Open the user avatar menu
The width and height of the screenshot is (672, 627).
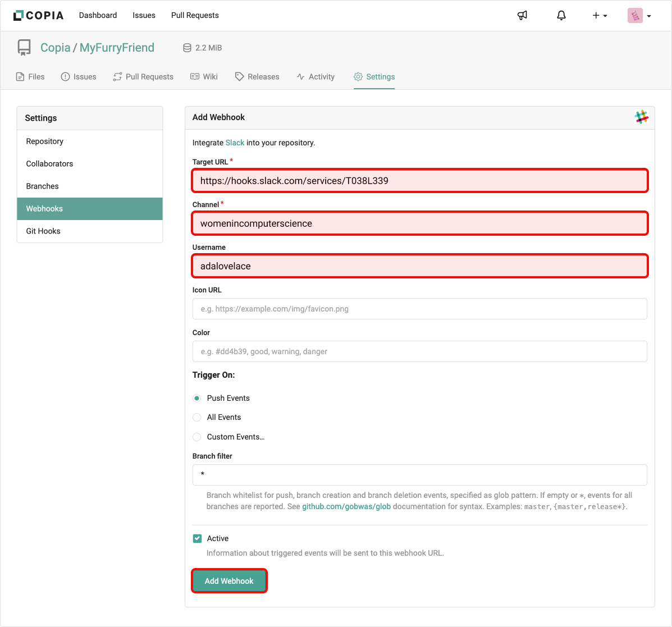click(x=639, y=15)
